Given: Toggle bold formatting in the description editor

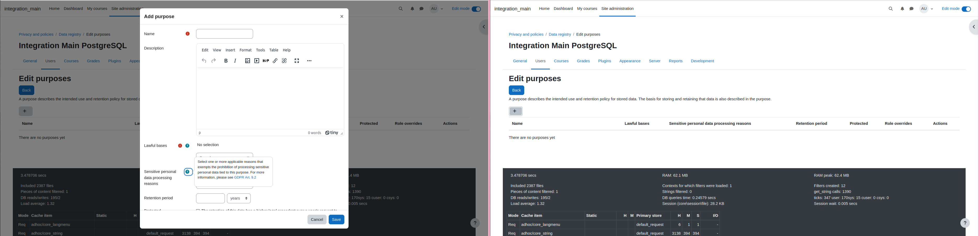Looking at the screenshot, I should pyautogui.click(x=226, y=61).
